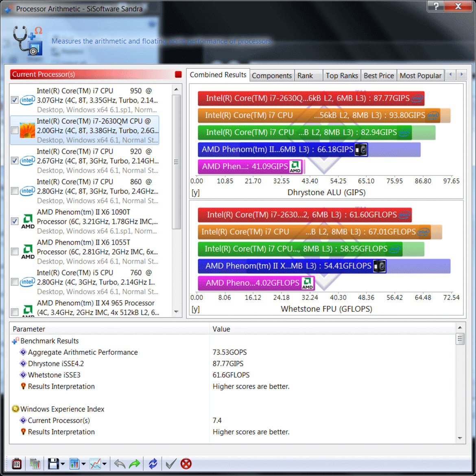Open the dropdown arrow next to the bar chart icon
The width and height of the screenshot is (476, 476).
pos(83,464)
